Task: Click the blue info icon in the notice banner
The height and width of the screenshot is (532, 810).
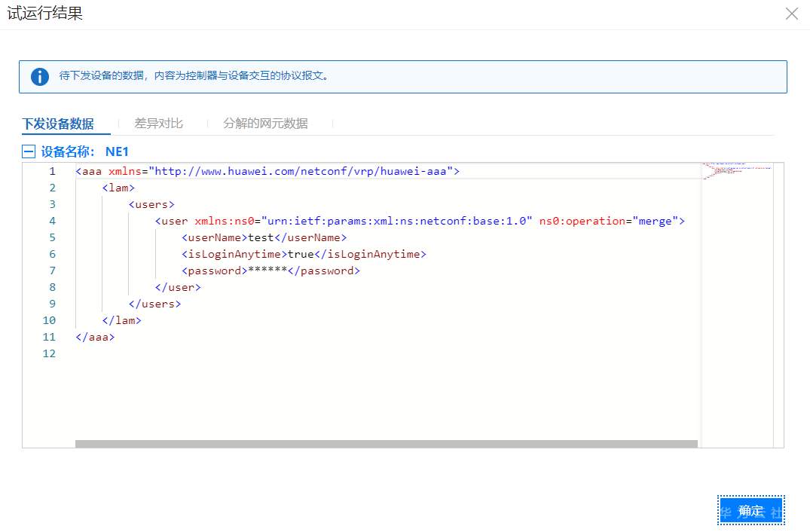Action: (40, 76)
